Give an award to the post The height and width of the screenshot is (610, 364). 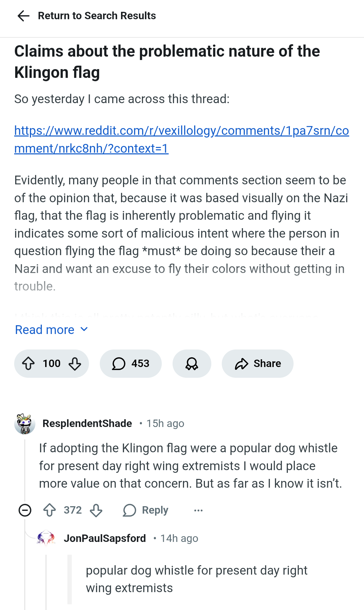[x=192, y=364]
